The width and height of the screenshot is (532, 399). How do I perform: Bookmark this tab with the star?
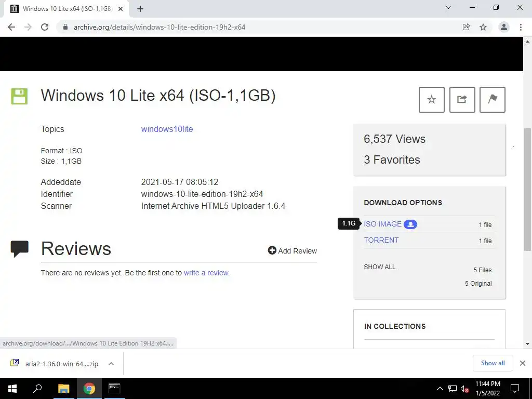[x=483, y=27]
